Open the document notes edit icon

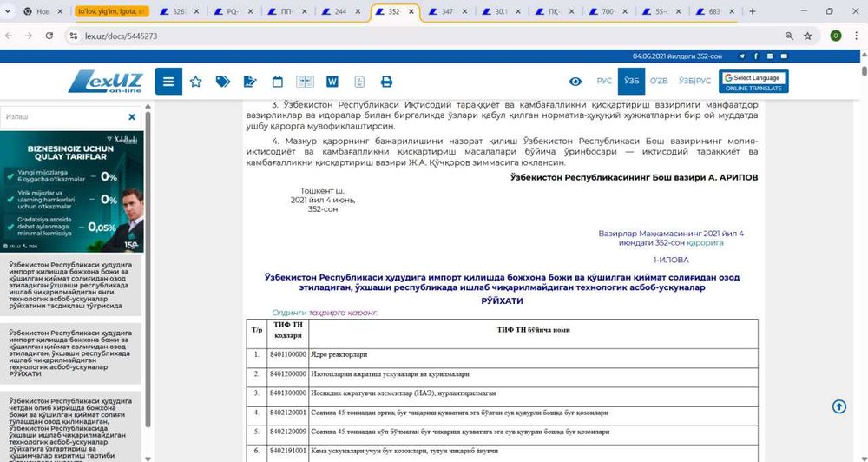pos(250,82)
